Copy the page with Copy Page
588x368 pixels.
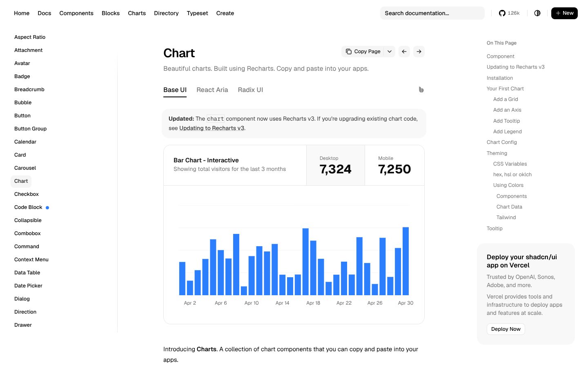pyautogui.click(x=363, y=52)
